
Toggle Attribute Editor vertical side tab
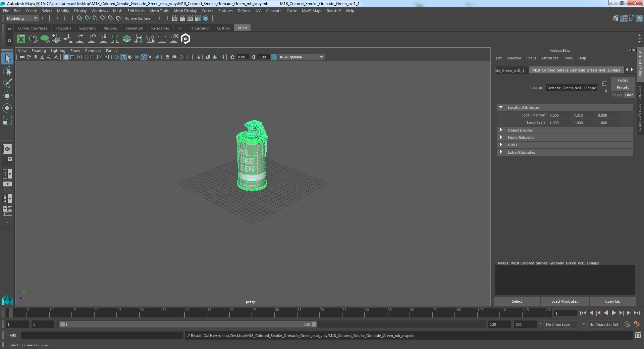(640, 64)
